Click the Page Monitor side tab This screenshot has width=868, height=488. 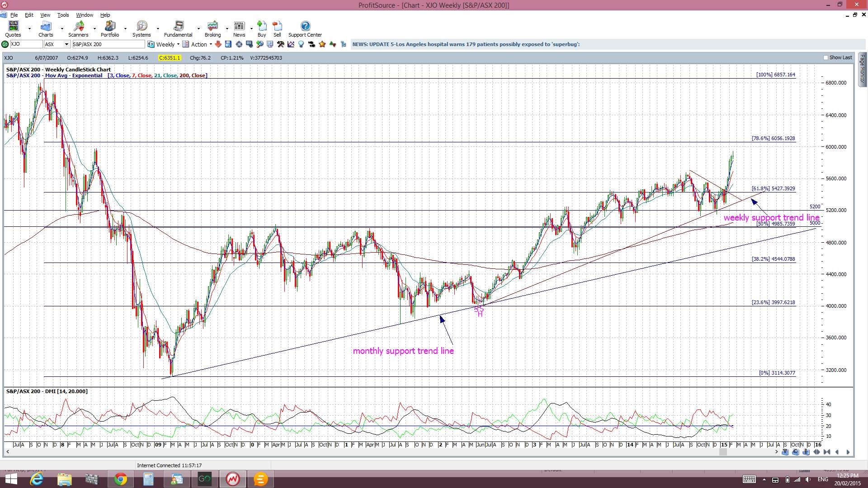coord(862,70)
